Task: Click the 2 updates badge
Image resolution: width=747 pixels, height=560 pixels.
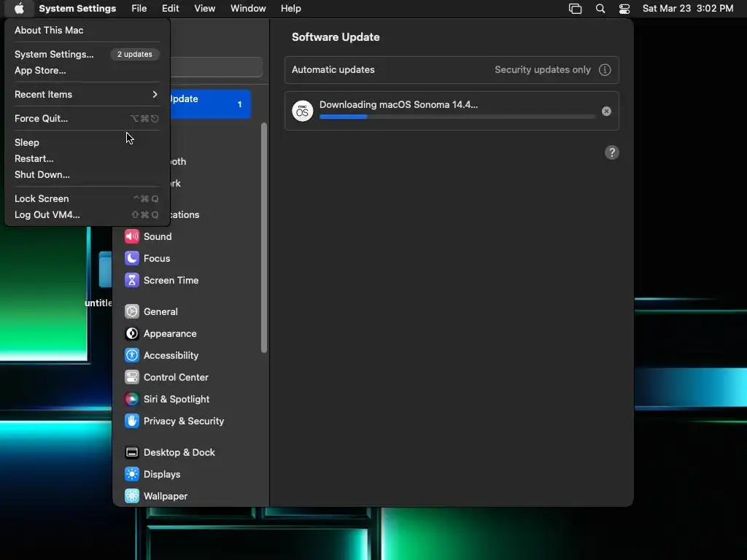Action: [x=135, y=54]
